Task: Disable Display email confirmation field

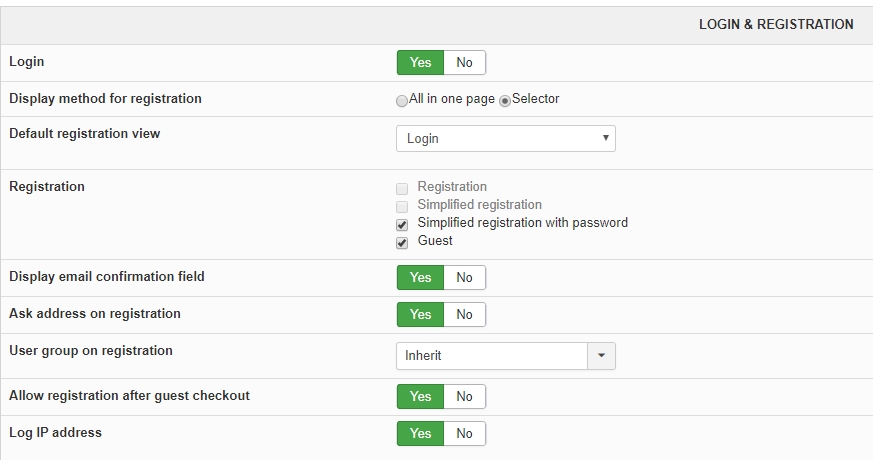Action: pyautogui.click(x=464, y=277)
